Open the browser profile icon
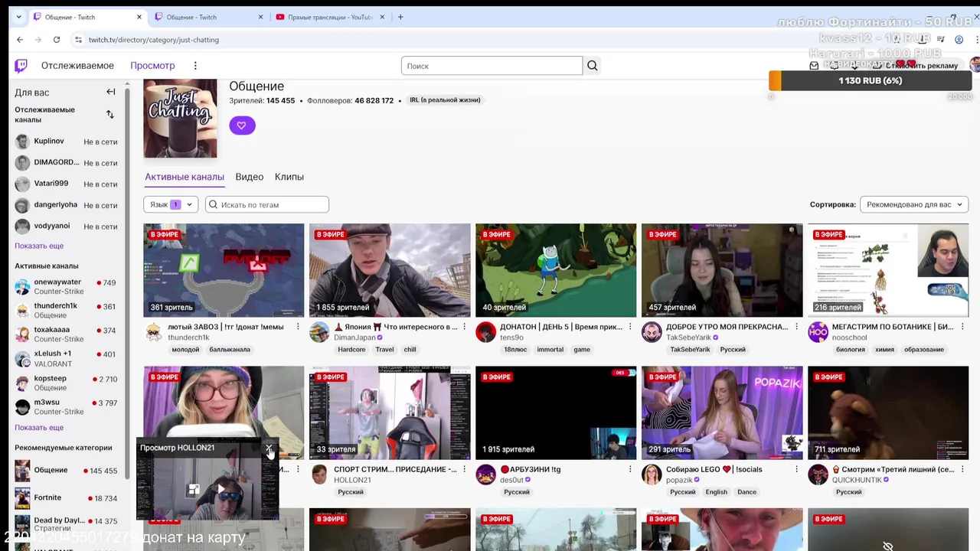Viewport: 980px width, 551px height. [959, 40]
